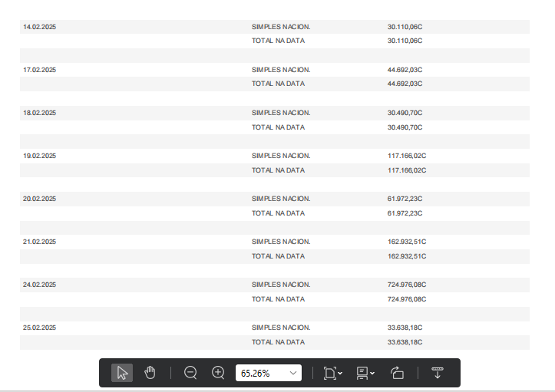Zoom in with the plus magnifier

pos(218,373)
